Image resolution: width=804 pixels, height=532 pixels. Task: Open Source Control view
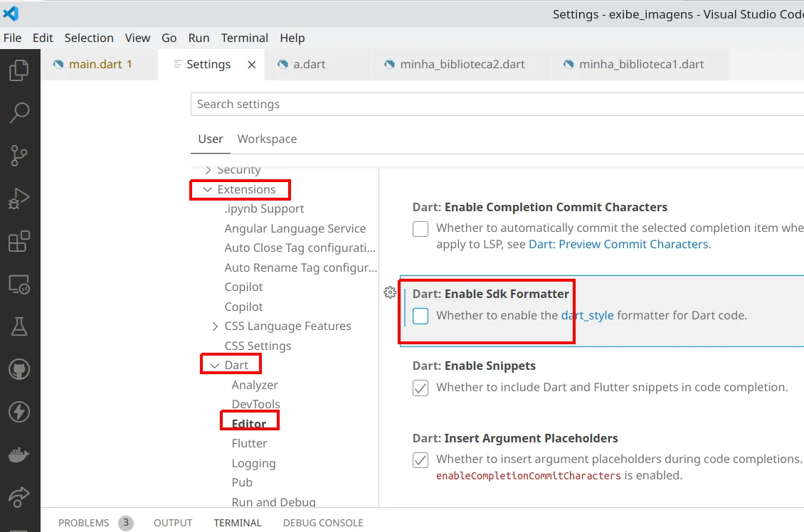click(19, 155)
